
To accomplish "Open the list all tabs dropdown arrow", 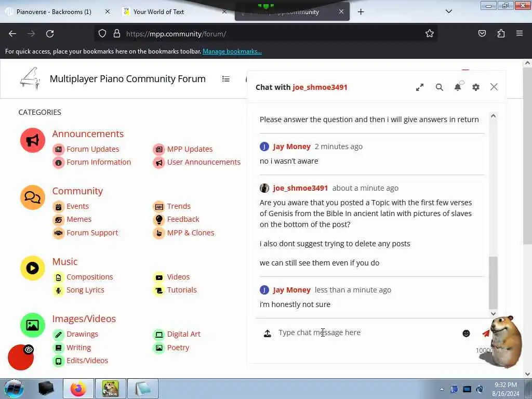I will (x=448, y=11).
